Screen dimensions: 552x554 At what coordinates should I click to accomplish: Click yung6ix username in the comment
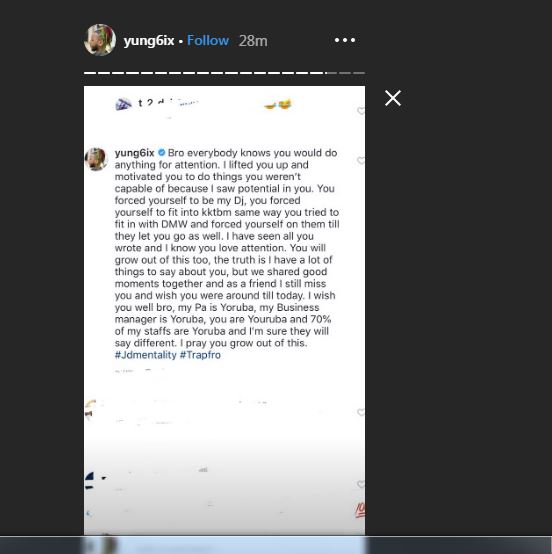click(135, 153)
